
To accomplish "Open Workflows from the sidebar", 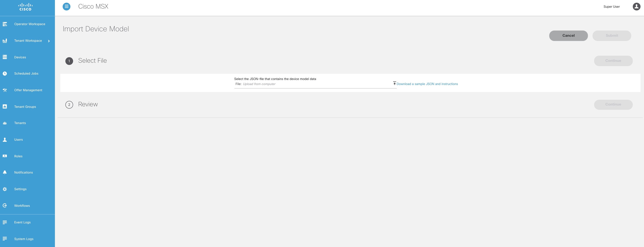I will [22, 205].
